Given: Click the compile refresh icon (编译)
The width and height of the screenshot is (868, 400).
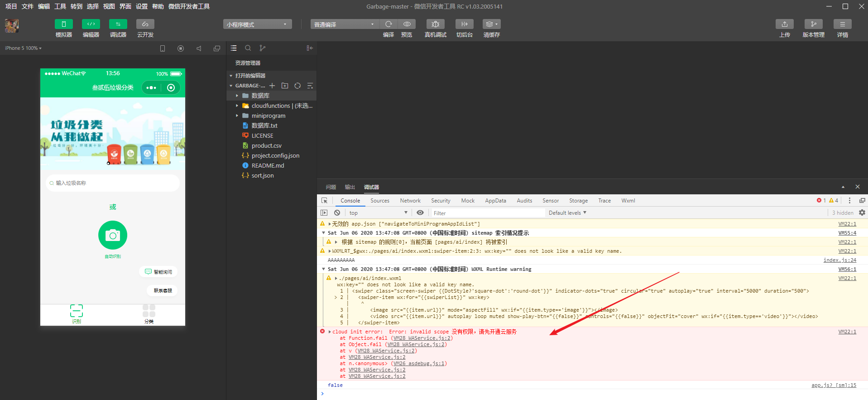Looking at the screenshot, I should tap(388, 24).
